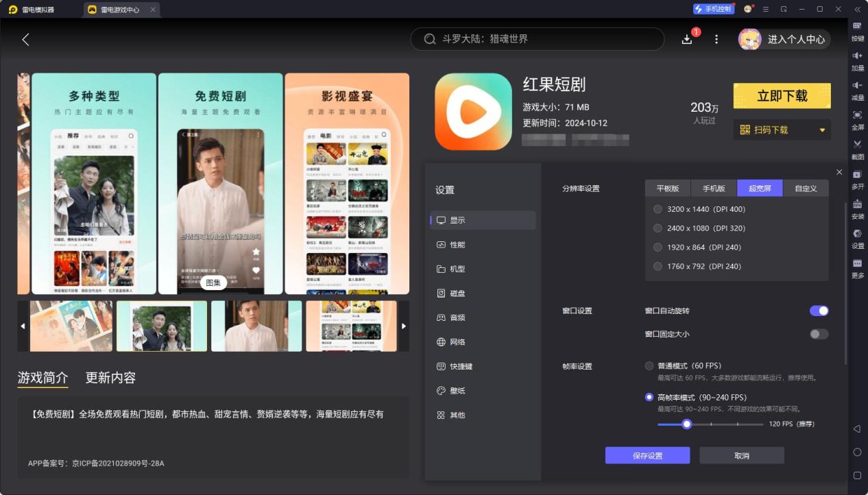Click 立即下载 download button

tap(782, 96)
